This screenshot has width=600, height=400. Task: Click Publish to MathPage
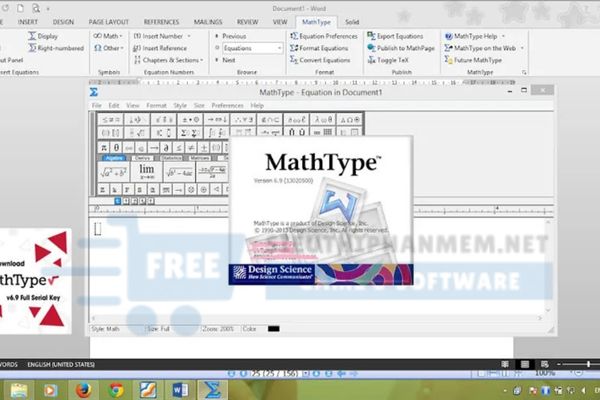click(401, 48)
